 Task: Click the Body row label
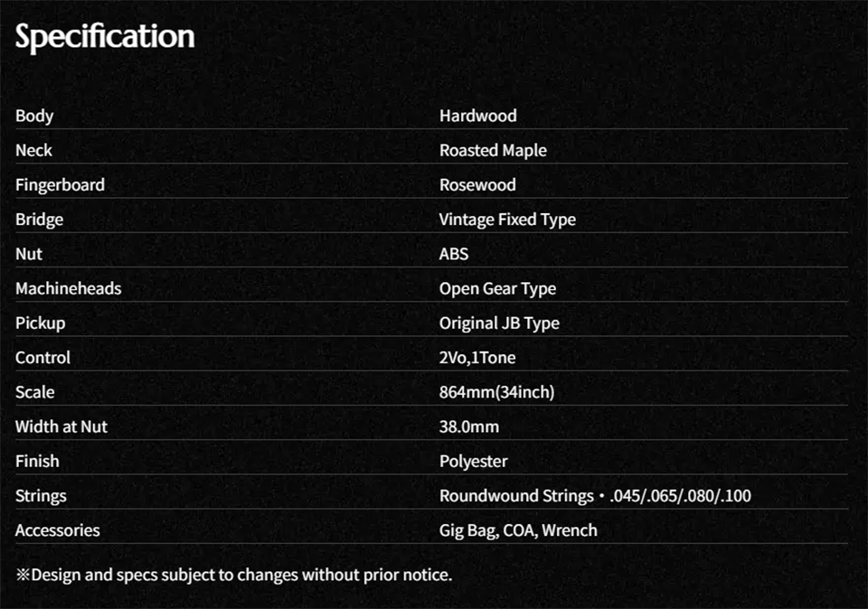click(x=34, y=116)
